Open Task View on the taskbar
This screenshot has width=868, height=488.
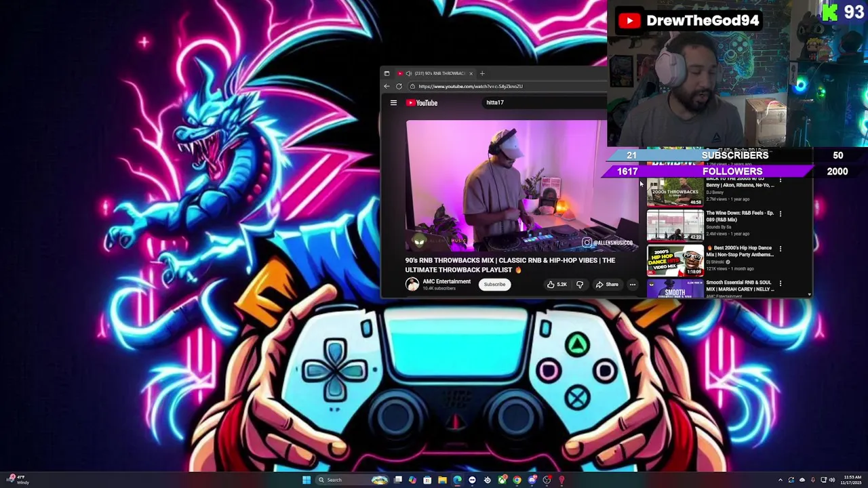point(398,480)
